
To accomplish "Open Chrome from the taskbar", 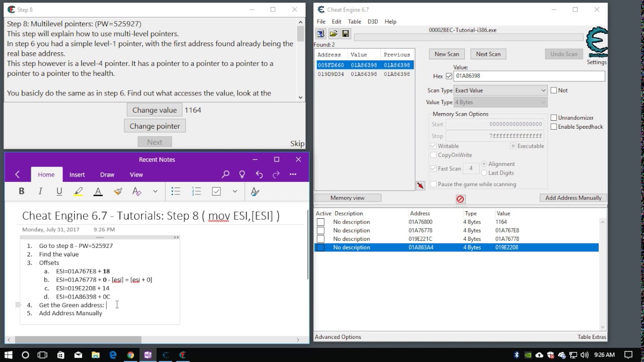I will 130,355.
